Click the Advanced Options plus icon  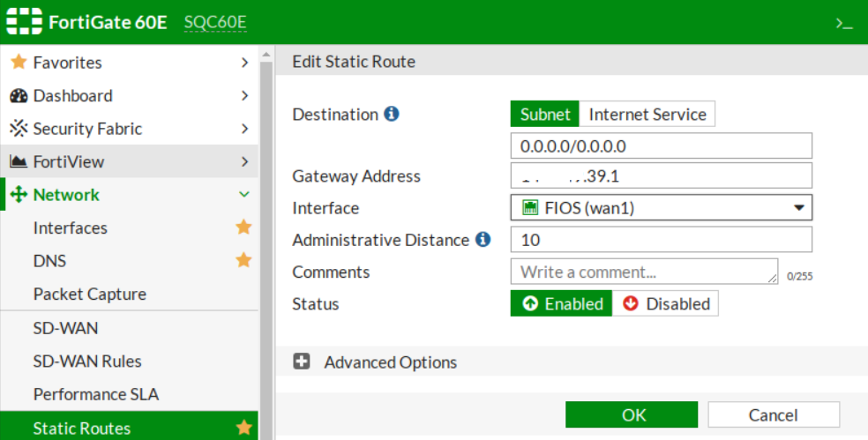tap(302, 362)
